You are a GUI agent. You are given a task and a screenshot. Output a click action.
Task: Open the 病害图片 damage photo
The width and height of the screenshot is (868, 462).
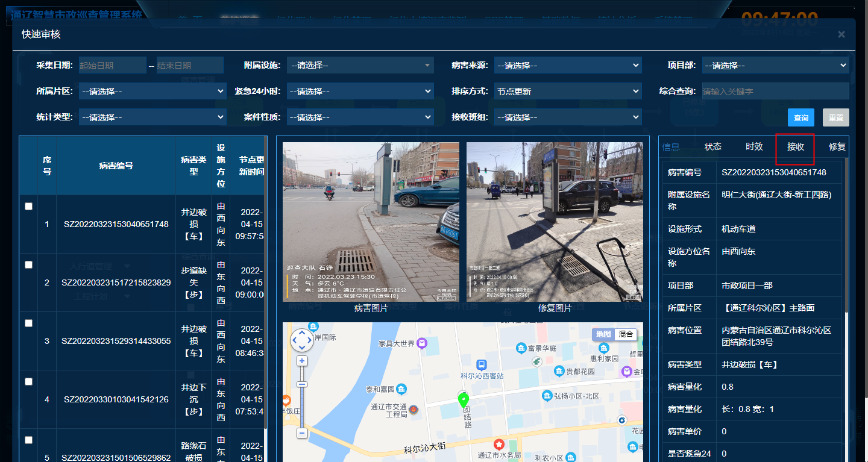point(371,222)
